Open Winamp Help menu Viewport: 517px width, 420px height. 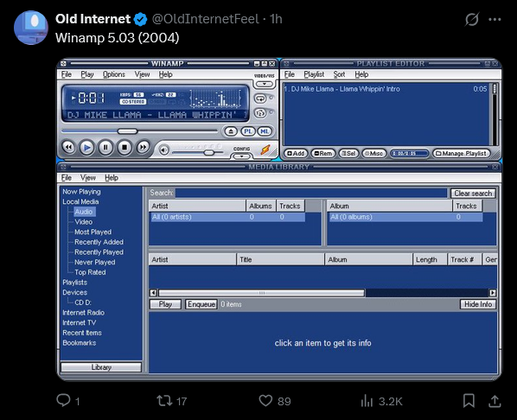[x=165, y=74]
